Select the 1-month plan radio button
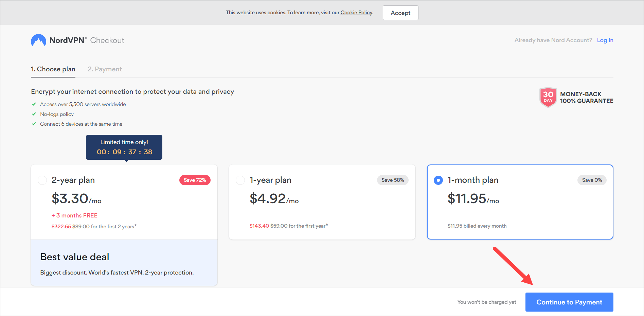 [x=438, y=180]
